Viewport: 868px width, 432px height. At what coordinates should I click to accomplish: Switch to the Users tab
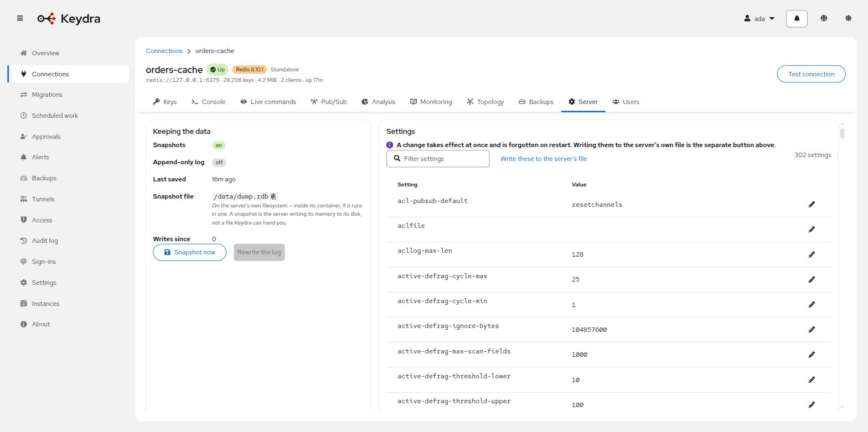[x=626, y=102]
